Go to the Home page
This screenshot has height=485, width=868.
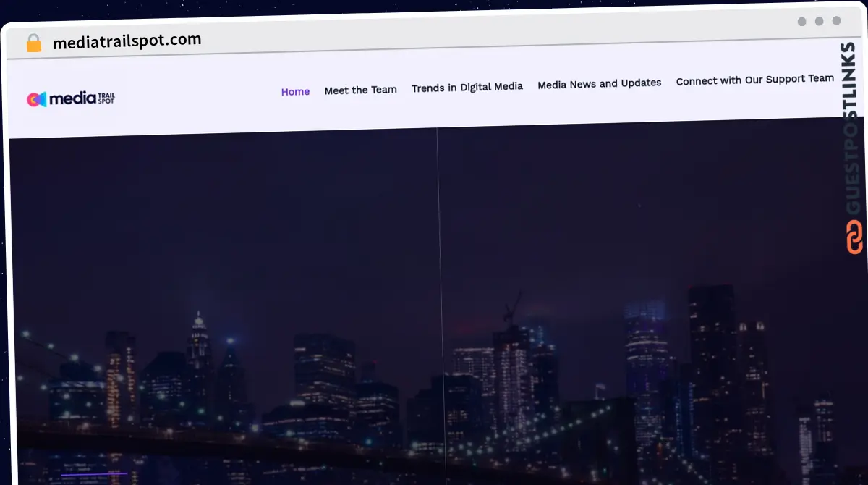click(x=295, y=92)
